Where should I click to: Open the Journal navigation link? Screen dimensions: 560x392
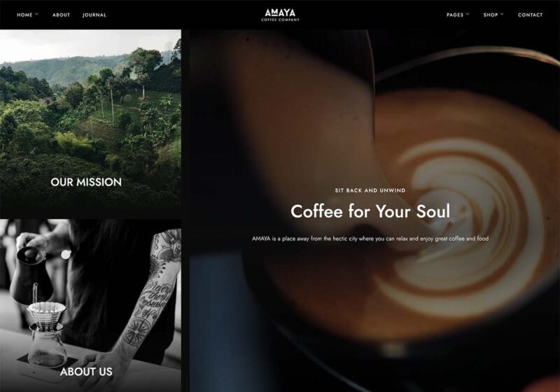coord(94,15)
